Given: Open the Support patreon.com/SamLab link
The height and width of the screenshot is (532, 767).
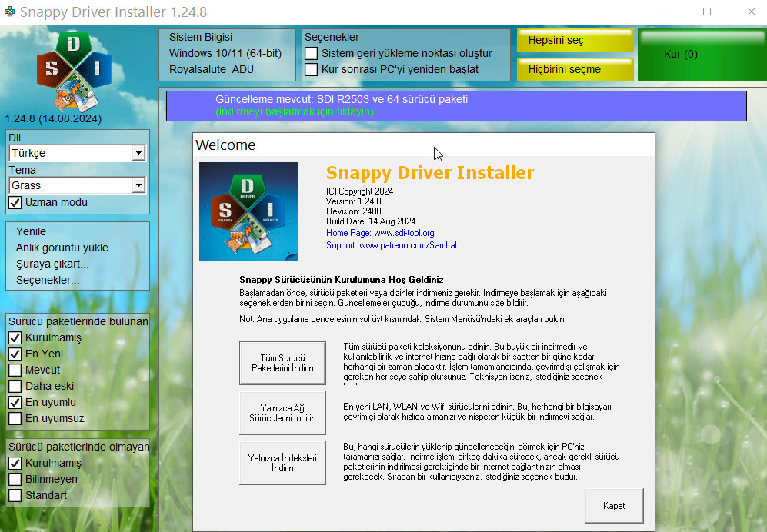Looking at the screenshot, I should click(393, 245).
